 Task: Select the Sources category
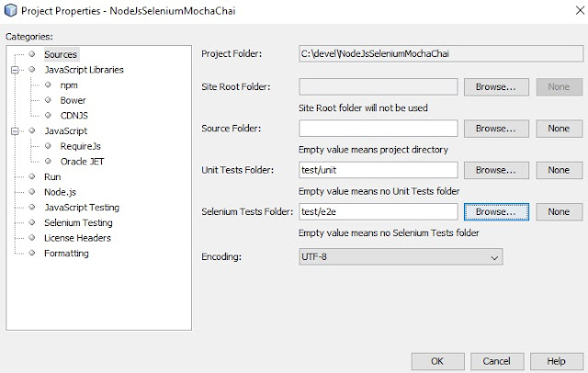pos(61,54)
